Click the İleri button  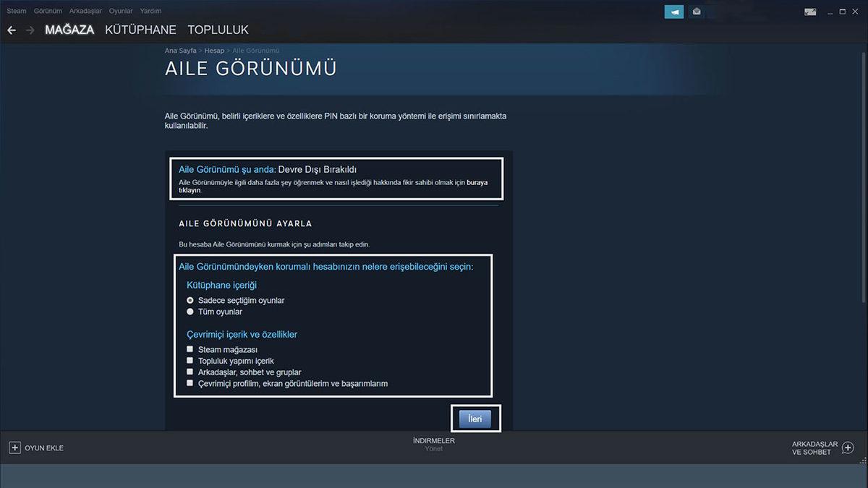point(475,418)
